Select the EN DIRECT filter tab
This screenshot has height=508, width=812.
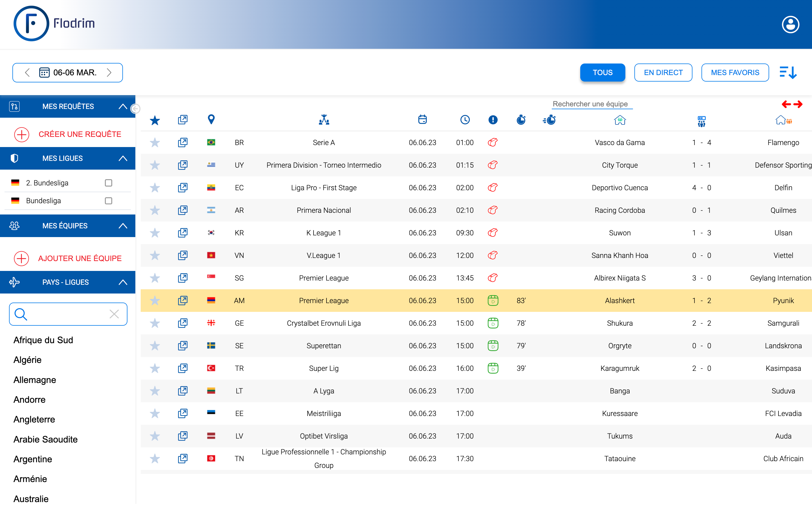pos(663,73)
